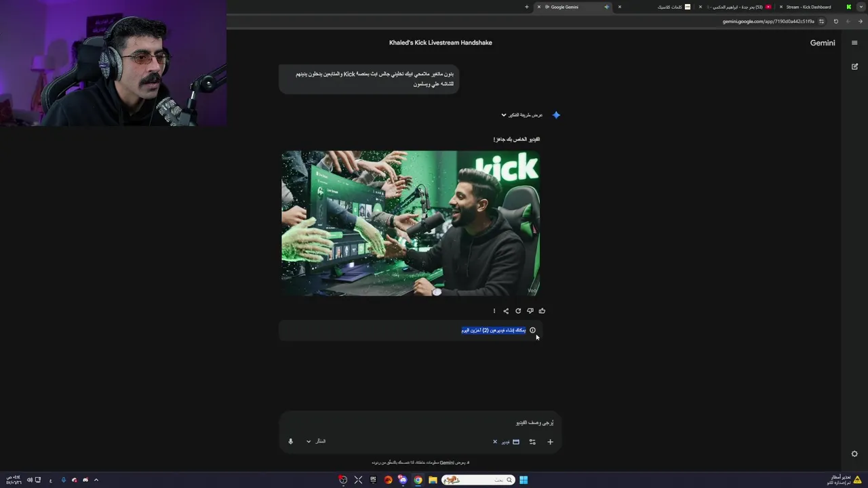Open Chrome from the taskbar
This screenshot has height=488, width=868.
tap(418, 480)
